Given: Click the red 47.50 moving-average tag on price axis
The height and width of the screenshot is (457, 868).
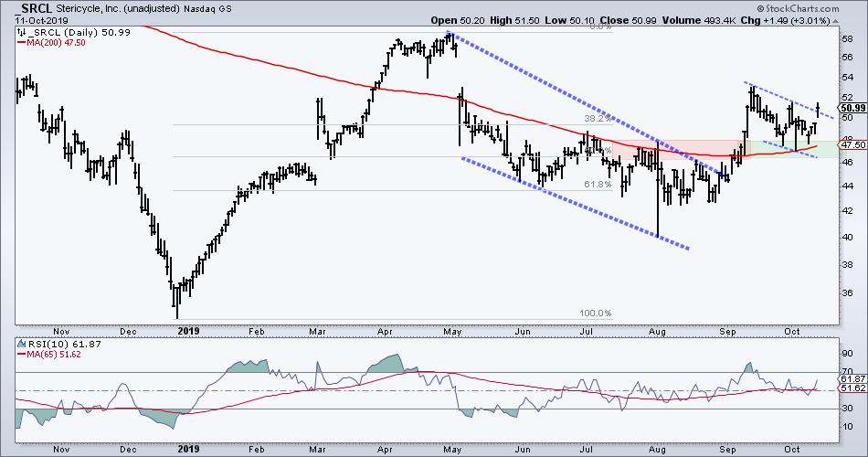Looking at the screenshot, I should [853, 144].
